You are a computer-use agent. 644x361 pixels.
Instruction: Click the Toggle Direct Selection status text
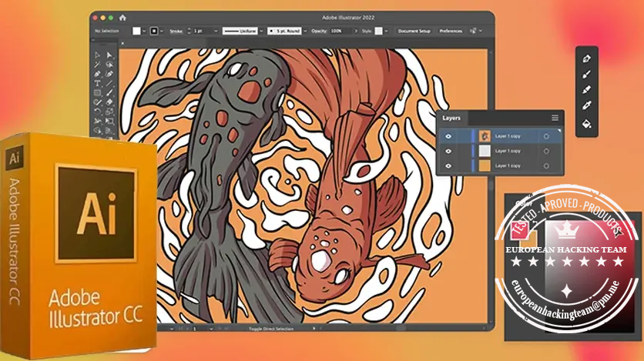[x=271, y=329]
